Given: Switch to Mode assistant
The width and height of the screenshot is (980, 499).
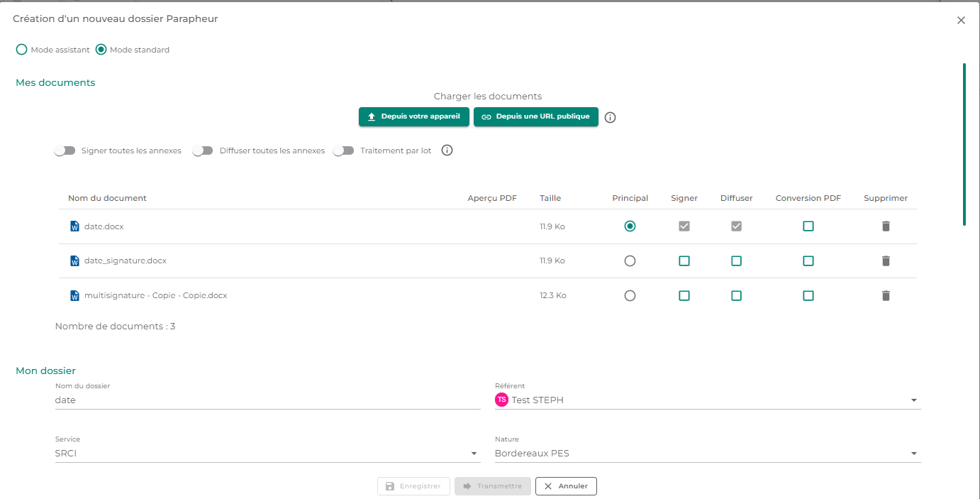Looking at the screenshot, I should click(x=21, y=50).
